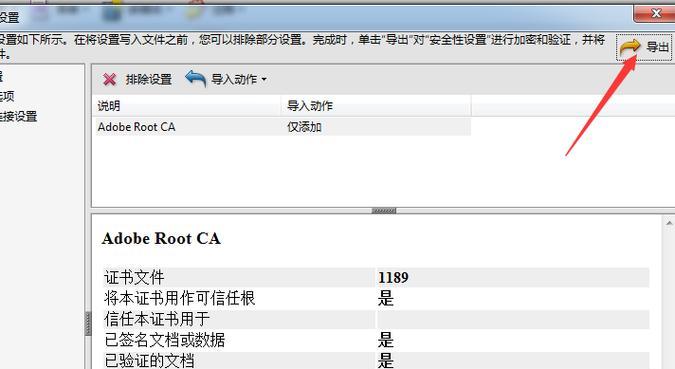Click the 导入动作 column header
This screenshot has height=369, width=675.
coord(376,106)
